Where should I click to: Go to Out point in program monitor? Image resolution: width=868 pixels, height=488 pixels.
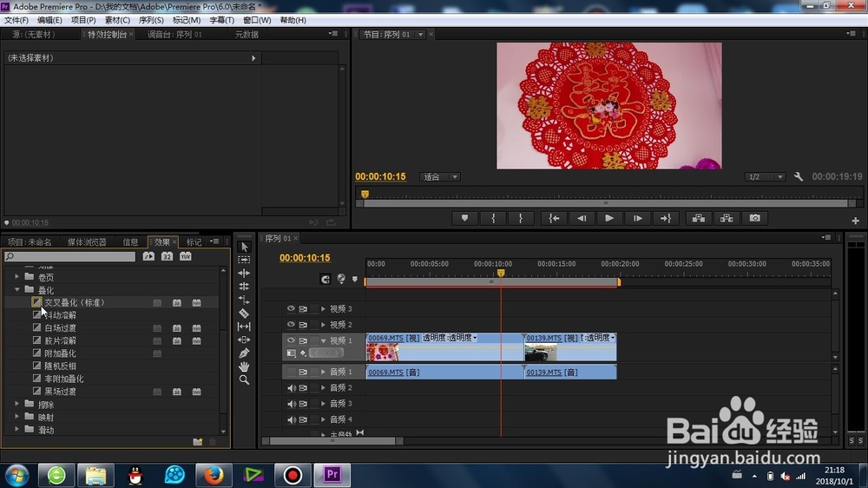pyautogui.click(x=666, y=218)
